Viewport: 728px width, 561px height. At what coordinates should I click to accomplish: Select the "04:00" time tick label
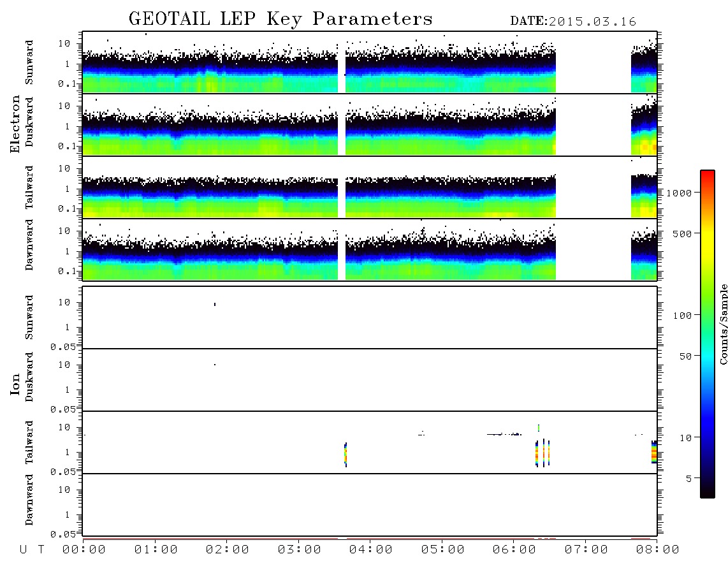click(371, 550)
